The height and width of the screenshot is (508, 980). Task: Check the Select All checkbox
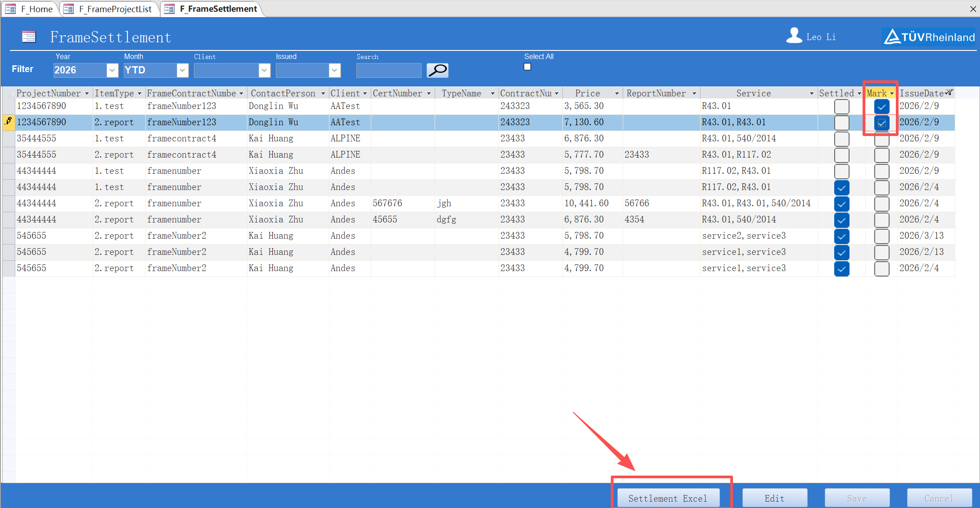(x=527, y=67)
